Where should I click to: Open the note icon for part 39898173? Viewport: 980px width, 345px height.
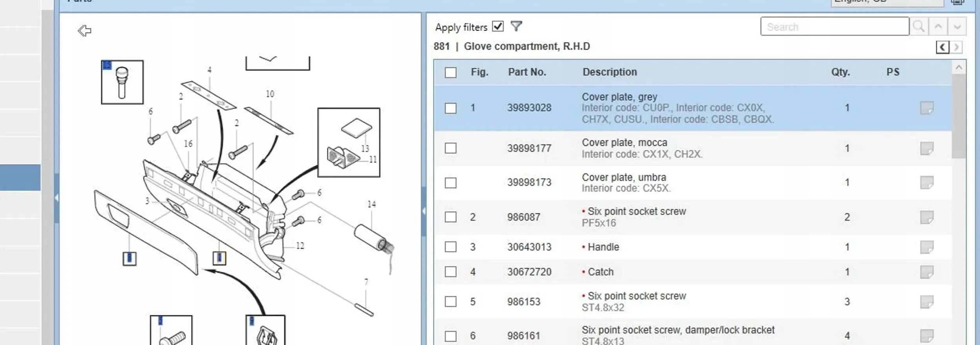[x=927, y=183]
